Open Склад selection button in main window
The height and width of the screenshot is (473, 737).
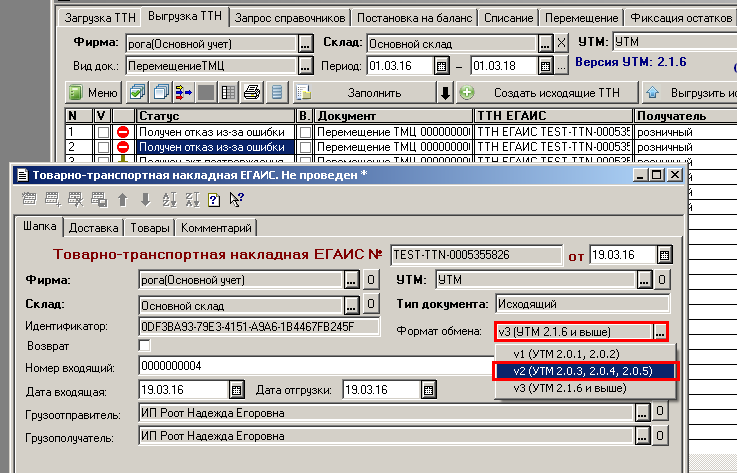tap(545, 44)
